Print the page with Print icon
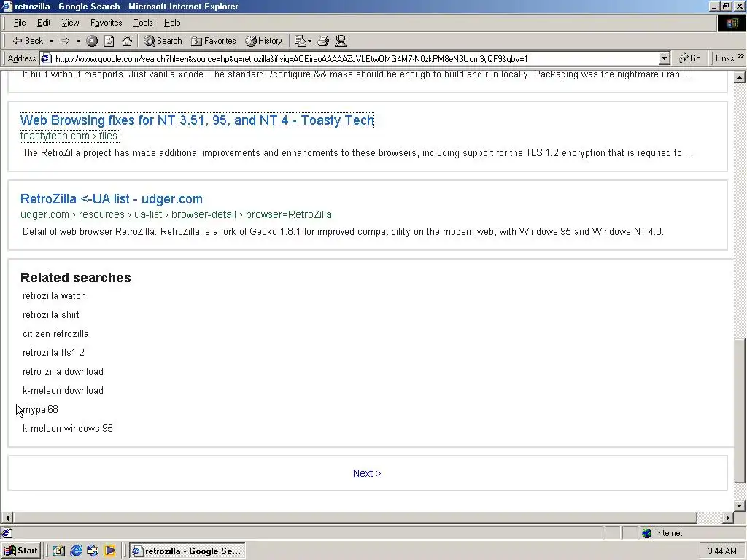Image resolution: width=747 pixels, height=560 pixels. point(323,41)
